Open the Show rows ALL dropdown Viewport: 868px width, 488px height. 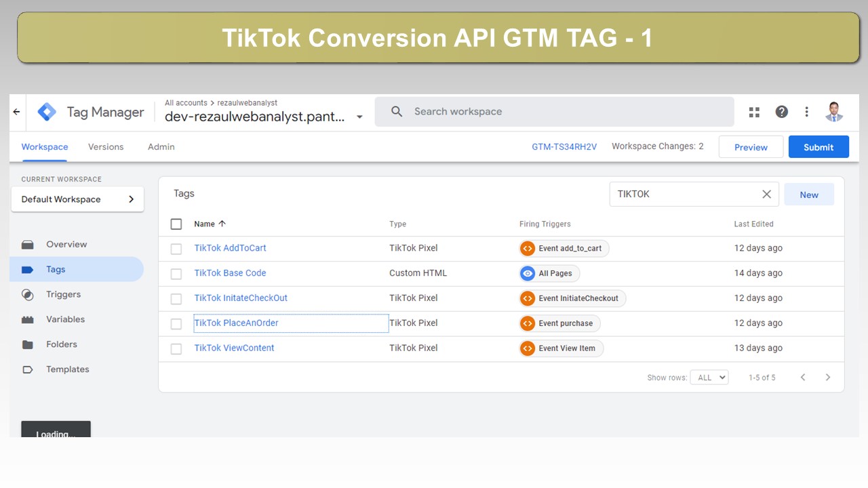pyautogui.click(x=709, y=378)
